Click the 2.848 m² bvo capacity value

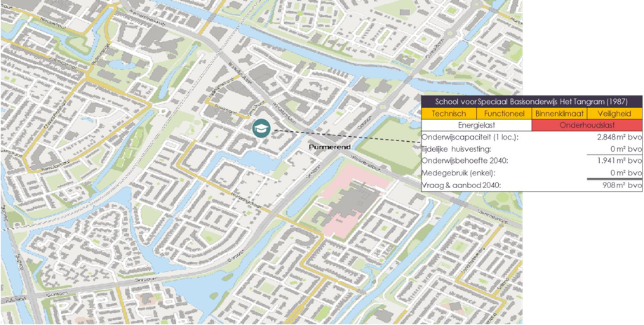tap(616, 137)
